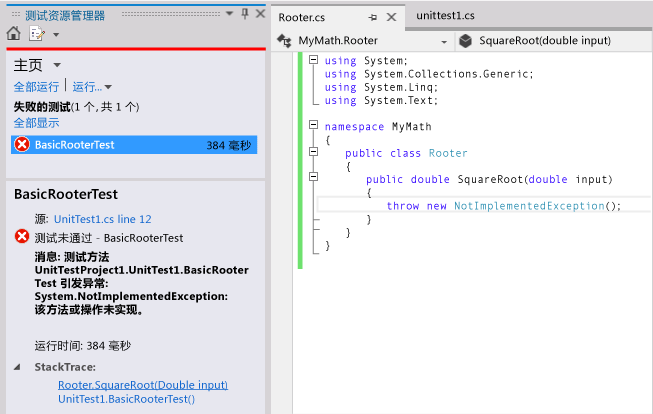Screen dimensions: 653x414
Task: Click the BasicRooterTest details heading
Action: pos(66,194)
